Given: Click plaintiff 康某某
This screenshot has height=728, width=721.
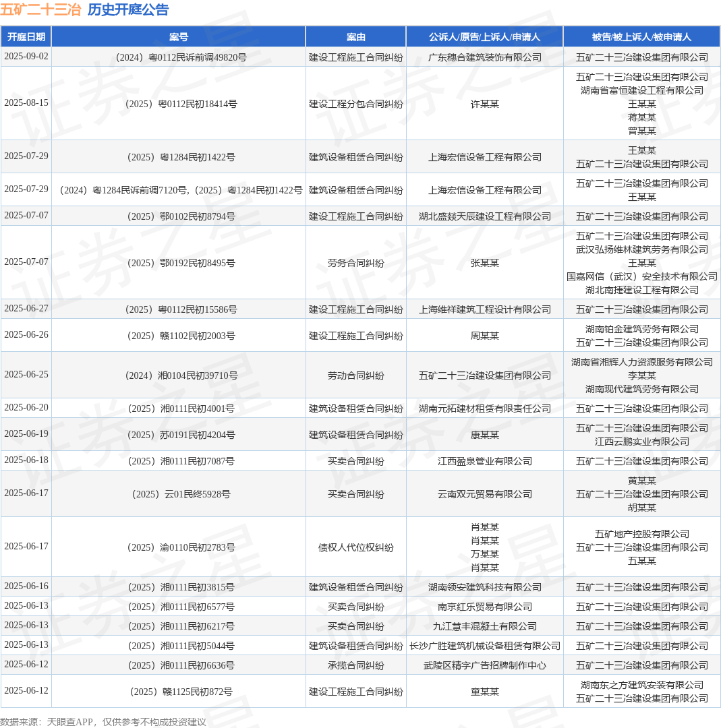Looking at the screenshot, I should pyautogui.click(x=484, y=435).
